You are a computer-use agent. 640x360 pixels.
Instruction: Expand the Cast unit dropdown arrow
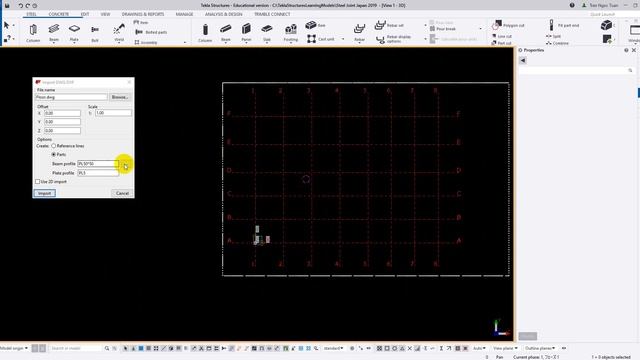coord(343,39)
